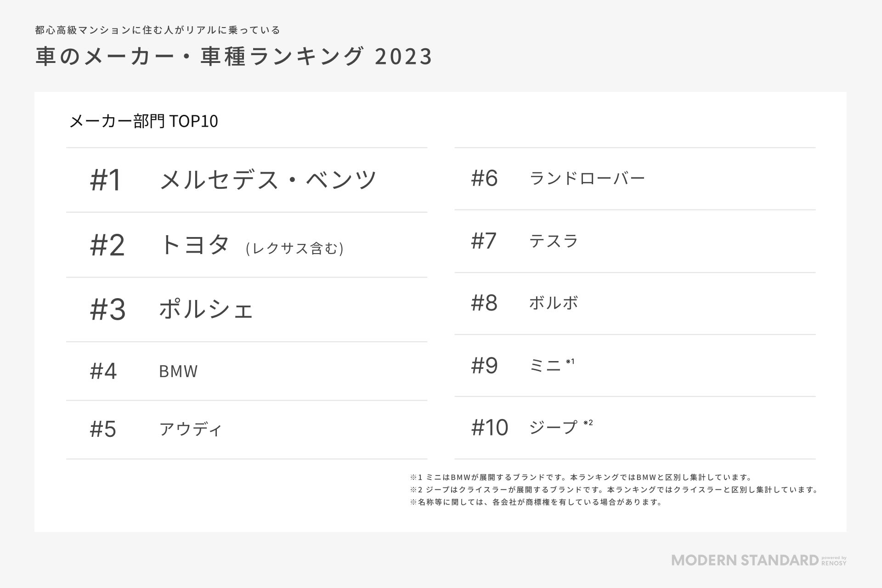Click the ボルボ entry
Viewport: 882px width, 588px height.
click(554, 303)
